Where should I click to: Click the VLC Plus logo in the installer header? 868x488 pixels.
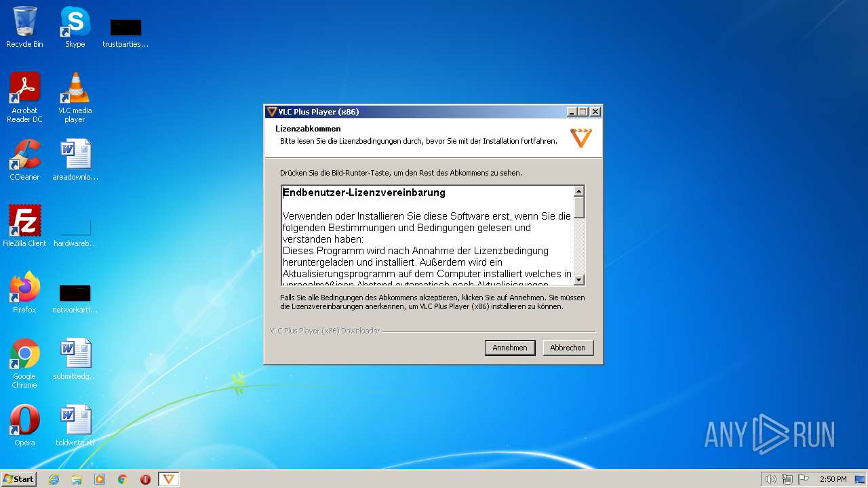pos(581,138)
